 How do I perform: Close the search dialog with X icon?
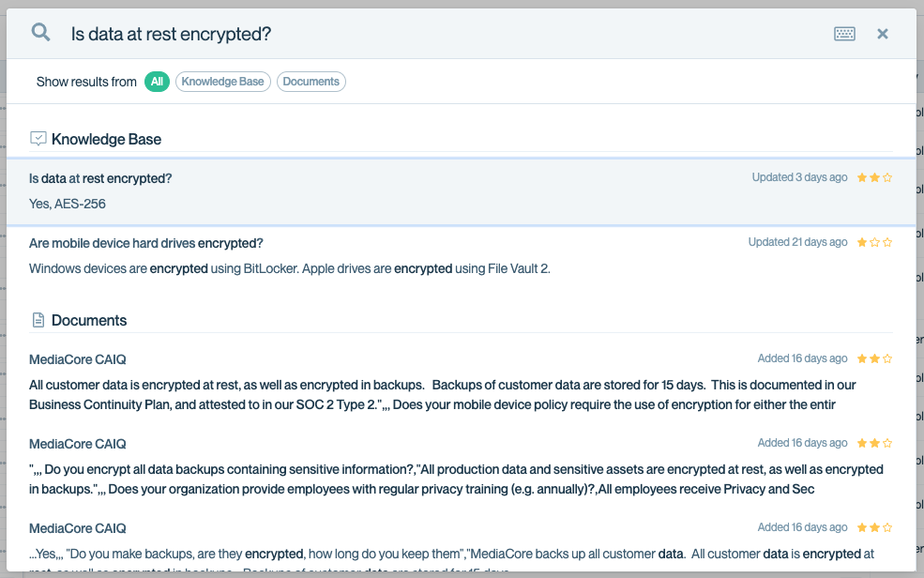[x=882, y=34]
